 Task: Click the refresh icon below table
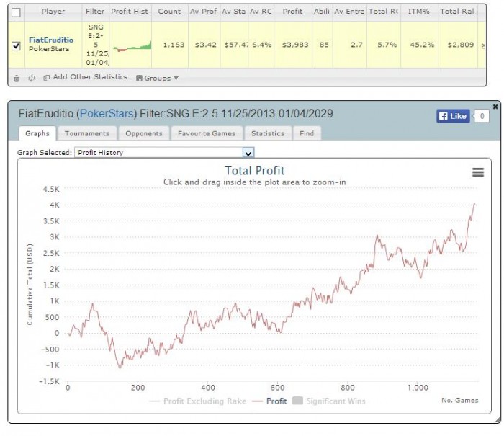tap(32, 78)
